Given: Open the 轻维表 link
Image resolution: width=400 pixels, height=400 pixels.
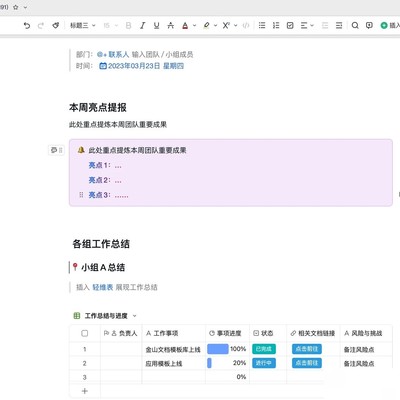Looking at the screenshot, I should [x=103, y=287].
